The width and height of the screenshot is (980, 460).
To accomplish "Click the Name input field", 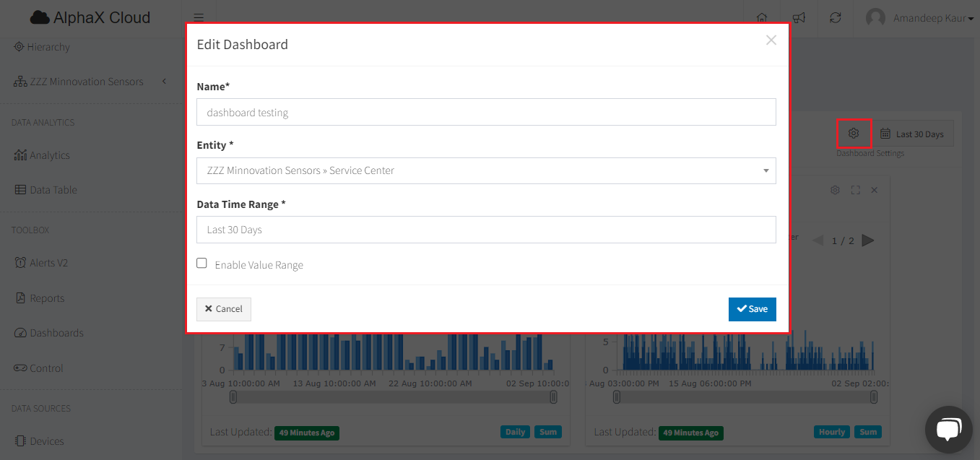I will (486, 113).
